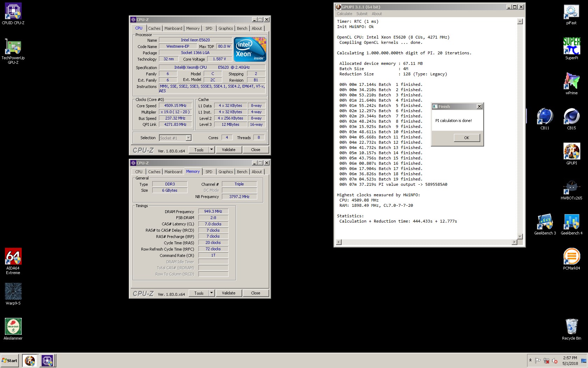Open the About tab in the upper CPU-Z window
Viewport: 588px width, 368px height.
click(257, 28)
